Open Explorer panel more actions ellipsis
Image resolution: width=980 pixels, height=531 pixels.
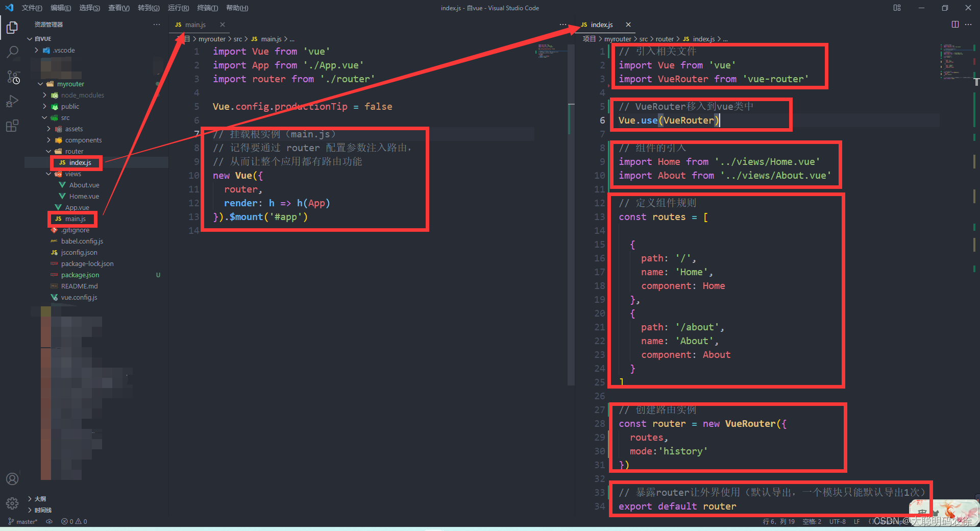click(x=156, y=25)
